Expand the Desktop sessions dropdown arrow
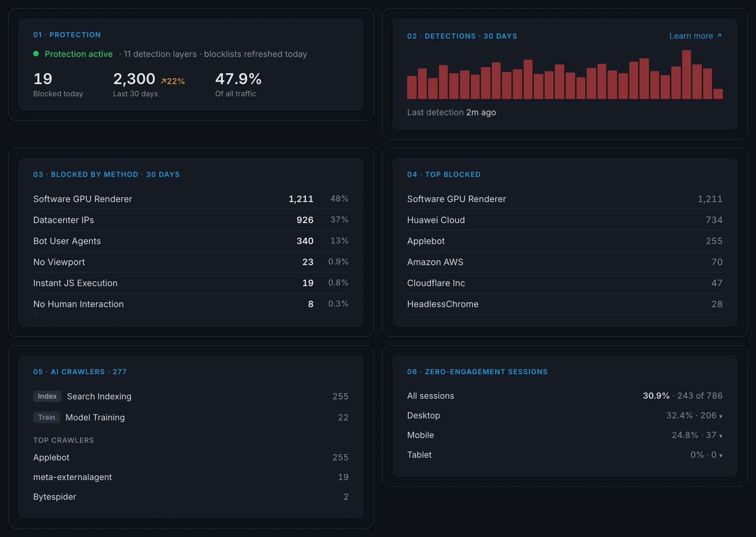 coord(721,416)
